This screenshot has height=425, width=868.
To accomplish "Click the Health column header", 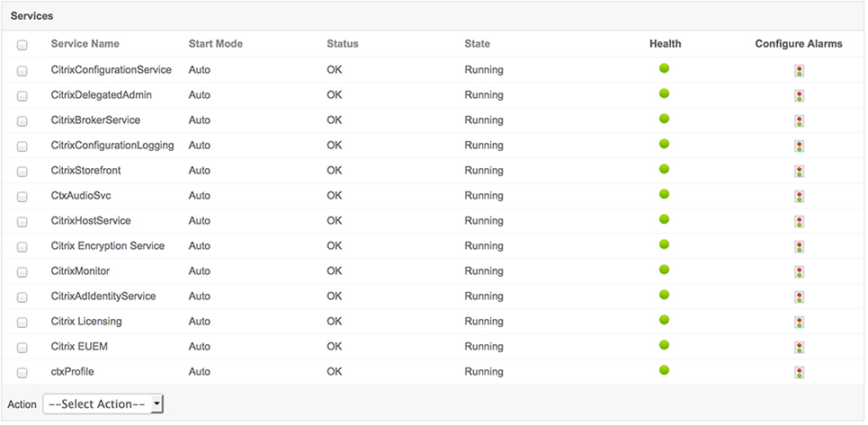I will pos(665,44).
